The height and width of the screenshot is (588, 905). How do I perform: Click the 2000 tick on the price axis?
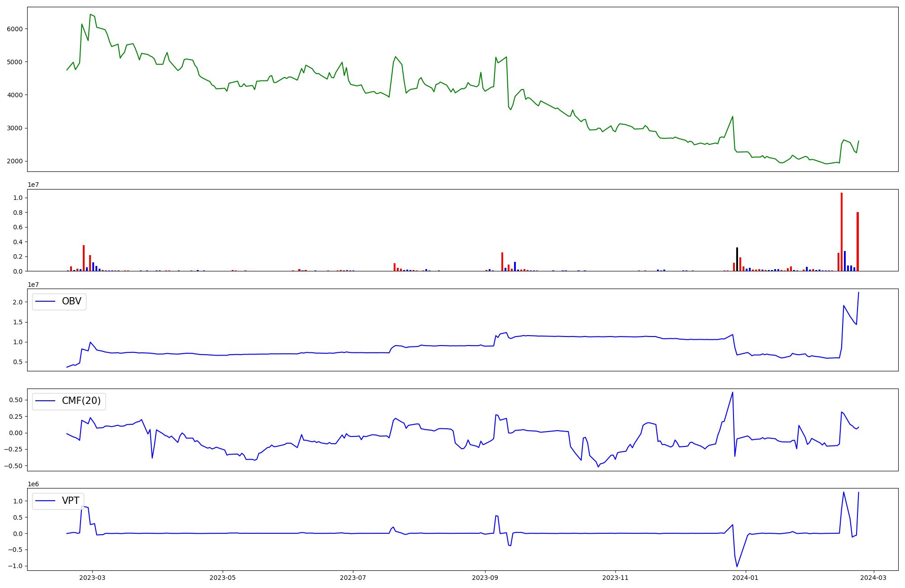pos(15,161)
